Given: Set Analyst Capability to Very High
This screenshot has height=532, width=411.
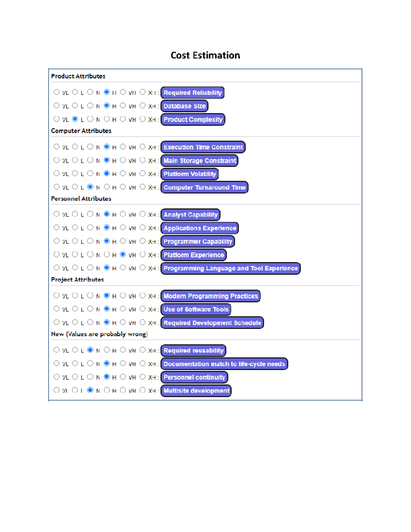Looking at the screenshot, I should click(x=123, y=214).
